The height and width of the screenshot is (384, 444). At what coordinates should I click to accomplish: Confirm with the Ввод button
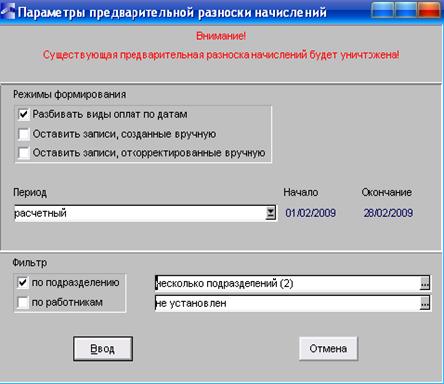pos(103,349)
